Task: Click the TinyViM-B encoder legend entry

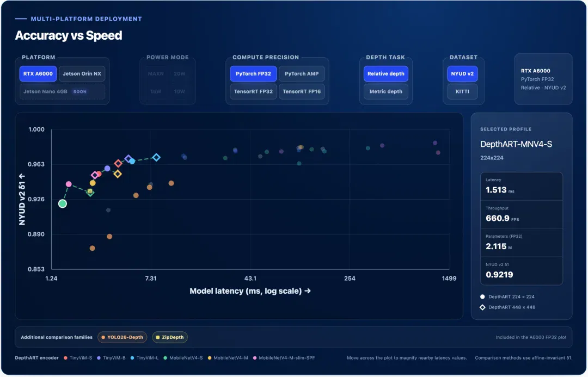Action: tap(112, 358)
